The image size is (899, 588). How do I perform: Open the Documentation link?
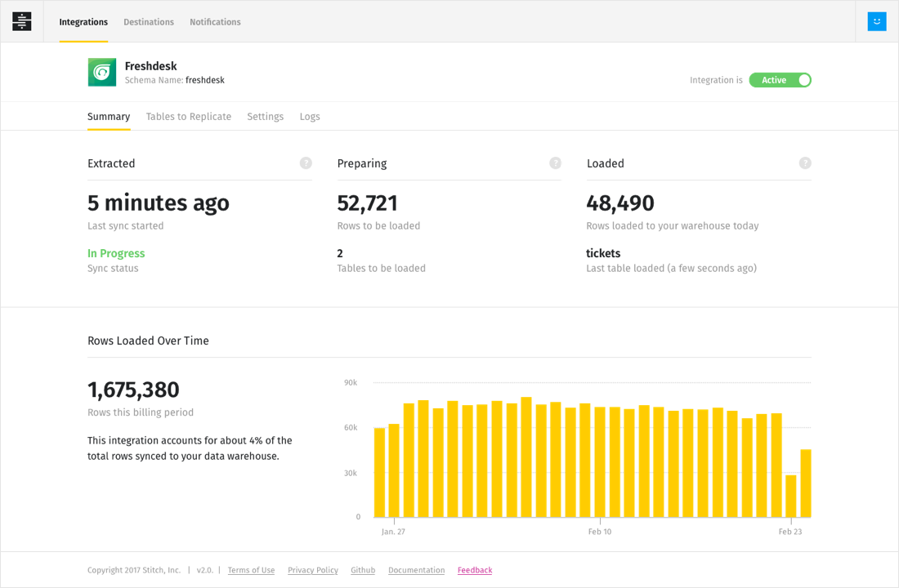point(416,570)
